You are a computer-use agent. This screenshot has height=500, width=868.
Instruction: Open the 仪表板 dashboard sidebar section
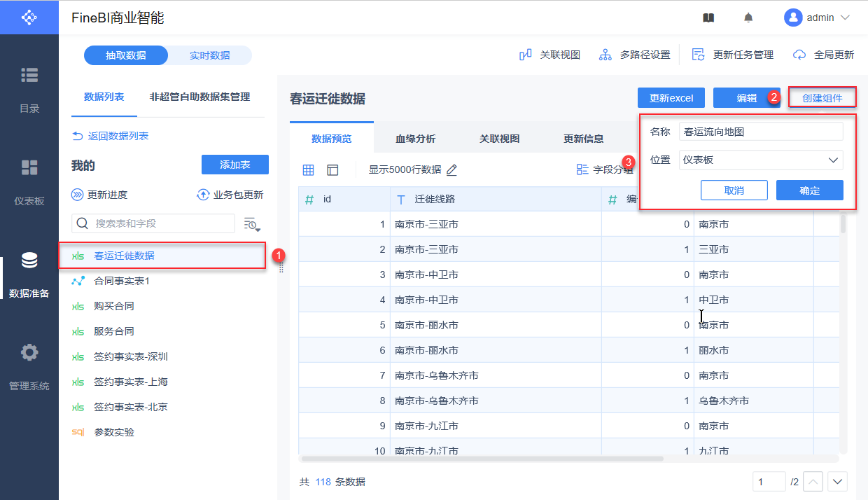pyautogui.click(x=29, y=182)
